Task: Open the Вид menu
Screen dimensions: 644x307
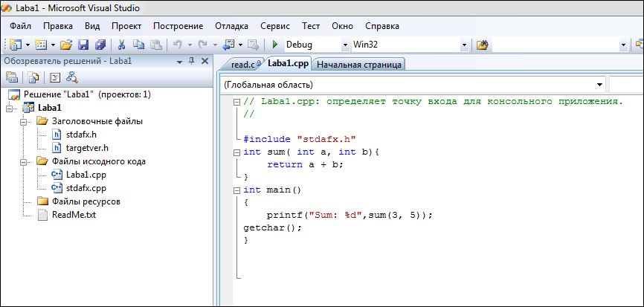Action: point(92,26)
